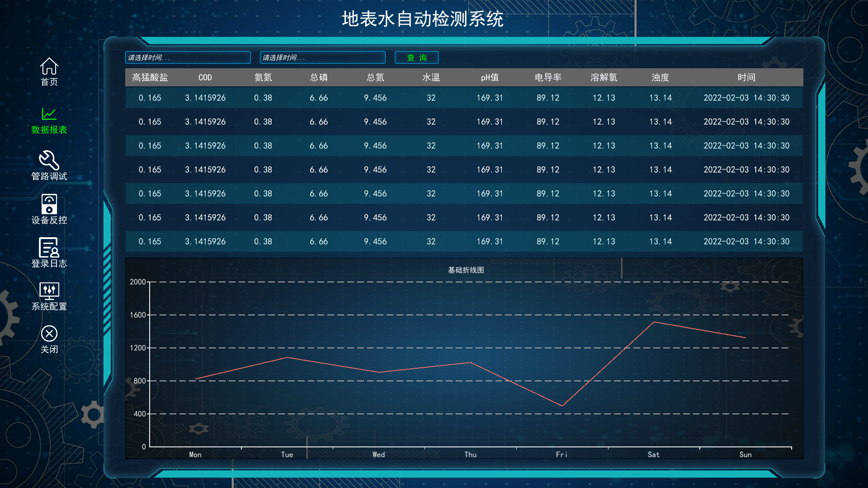The image size is (868, 488).
Task: Open the 管路调试 wrench icon
Action: (x=49, y=160)
